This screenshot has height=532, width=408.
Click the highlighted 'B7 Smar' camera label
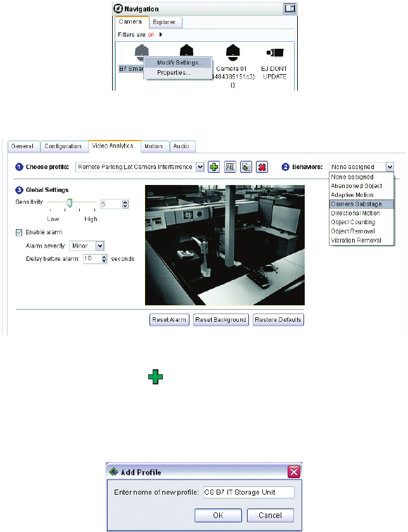pyautogui.click(x=131, y=69)
